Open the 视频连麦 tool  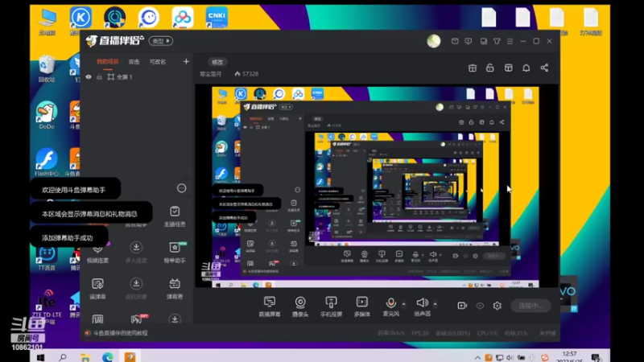[97, 253]
